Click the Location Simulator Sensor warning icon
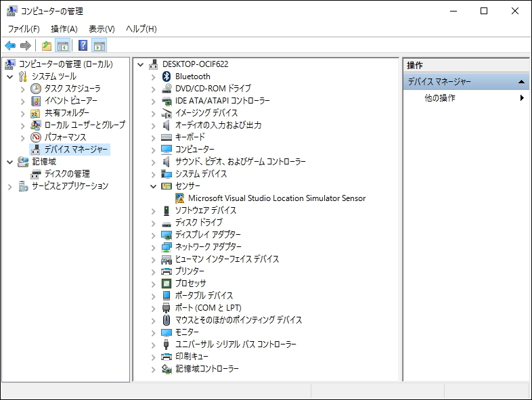 coord(179,198)
